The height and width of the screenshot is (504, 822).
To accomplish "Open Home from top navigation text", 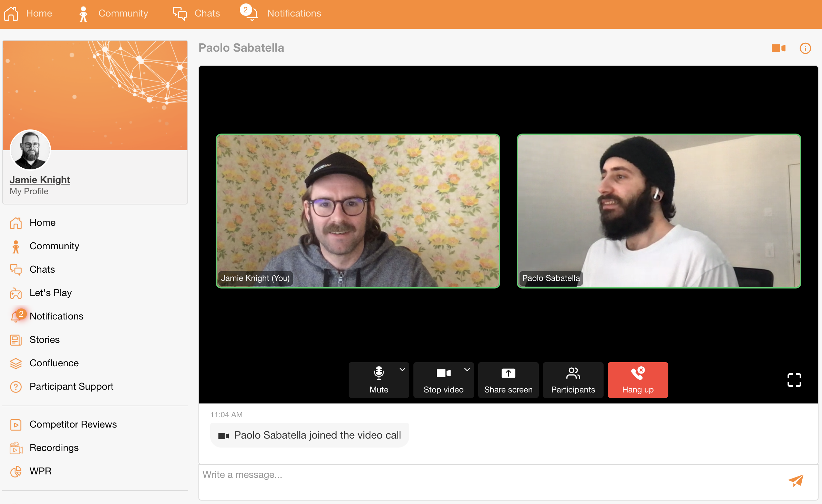I will (39, 13).
